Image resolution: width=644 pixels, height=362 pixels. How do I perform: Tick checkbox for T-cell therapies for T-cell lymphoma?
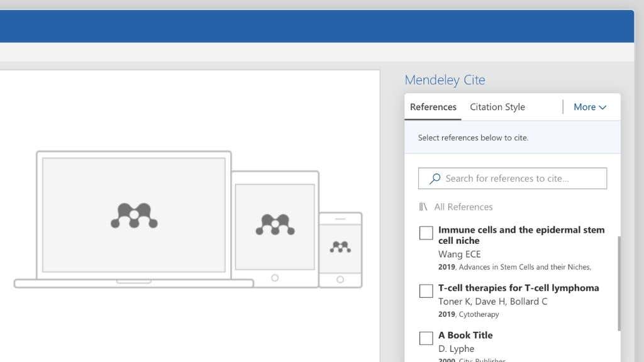coord(426,291)
